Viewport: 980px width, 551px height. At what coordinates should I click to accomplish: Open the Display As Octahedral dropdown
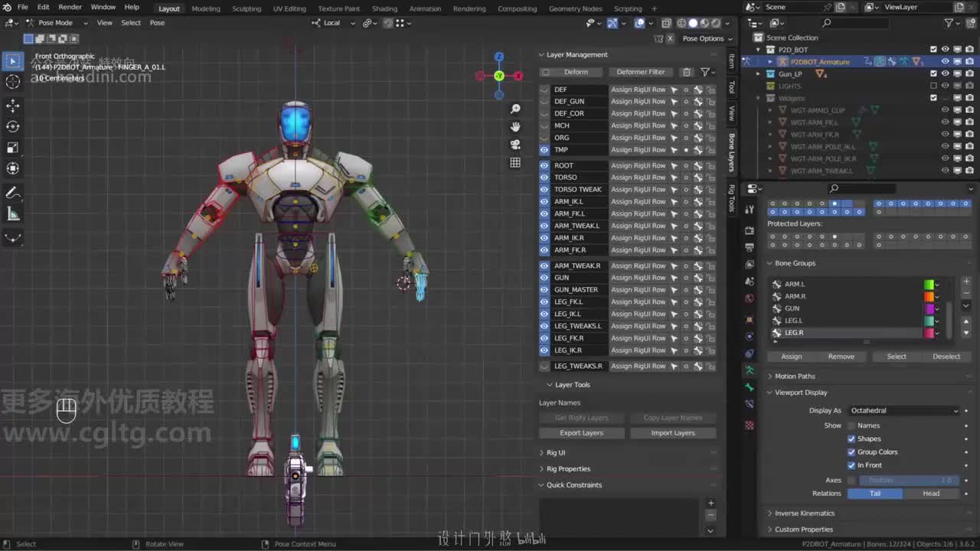pyautogui.click(x=903, y=411)
